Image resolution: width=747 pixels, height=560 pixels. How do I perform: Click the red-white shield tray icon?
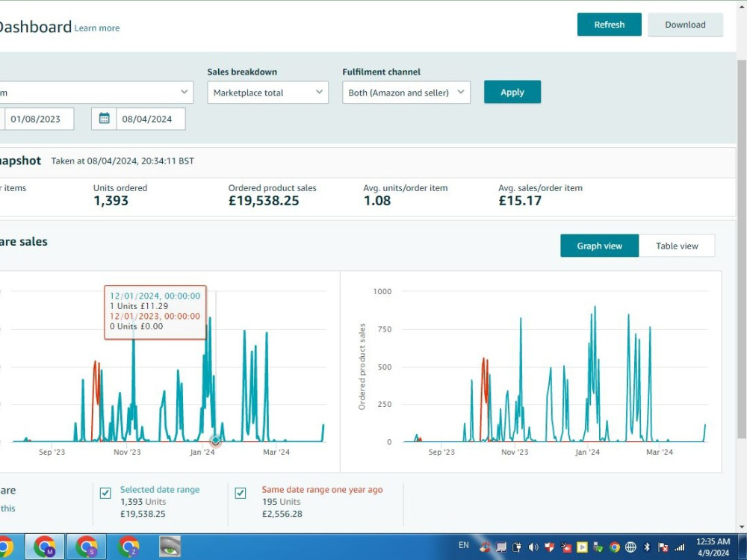549,547
